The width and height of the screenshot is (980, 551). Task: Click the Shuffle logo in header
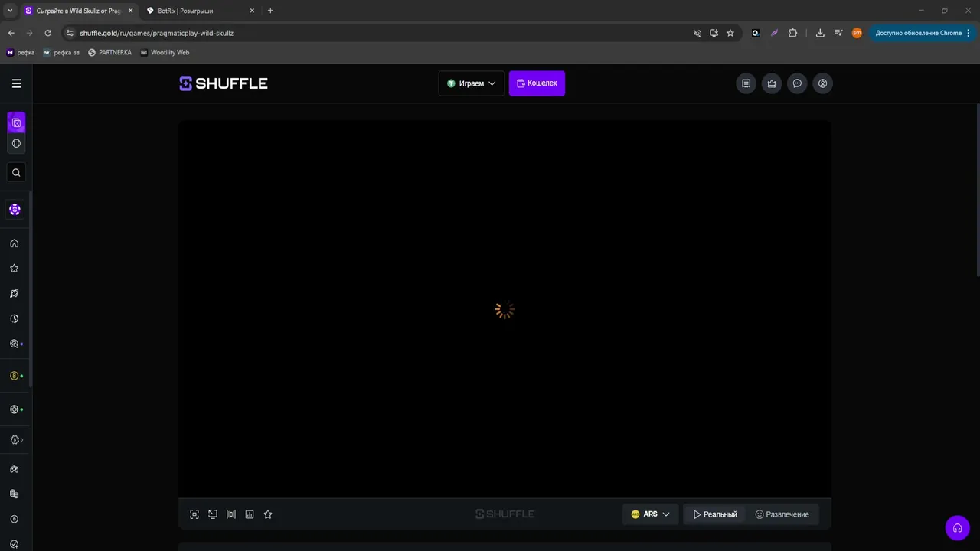pos(224,83)
